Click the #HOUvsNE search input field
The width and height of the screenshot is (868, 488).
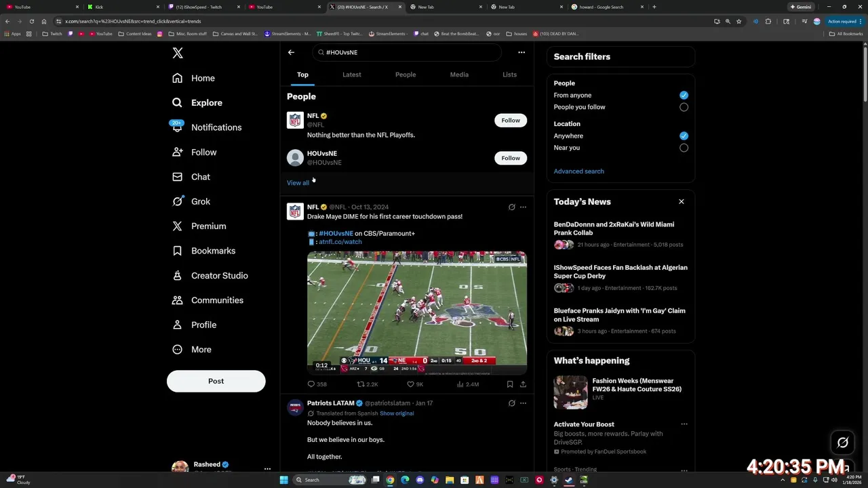coord(407,52)
